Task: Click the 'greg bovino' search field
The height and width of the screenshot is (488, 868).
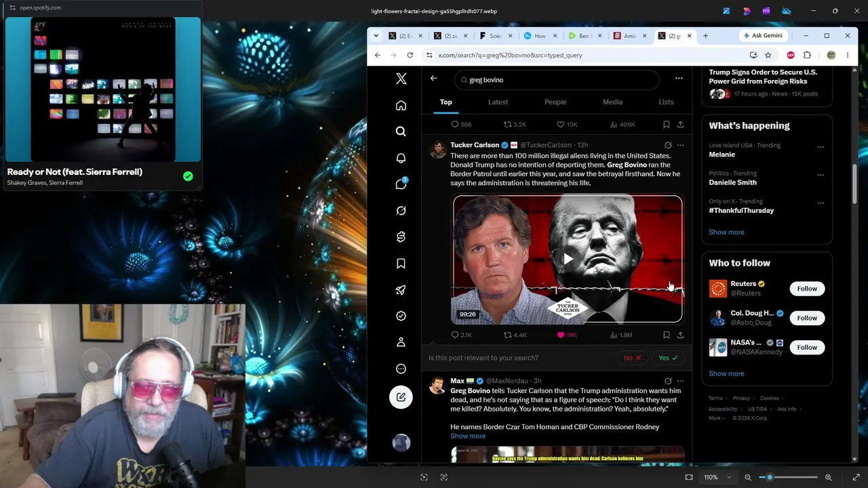Action: pyautogui.click(x=556, y=80)
